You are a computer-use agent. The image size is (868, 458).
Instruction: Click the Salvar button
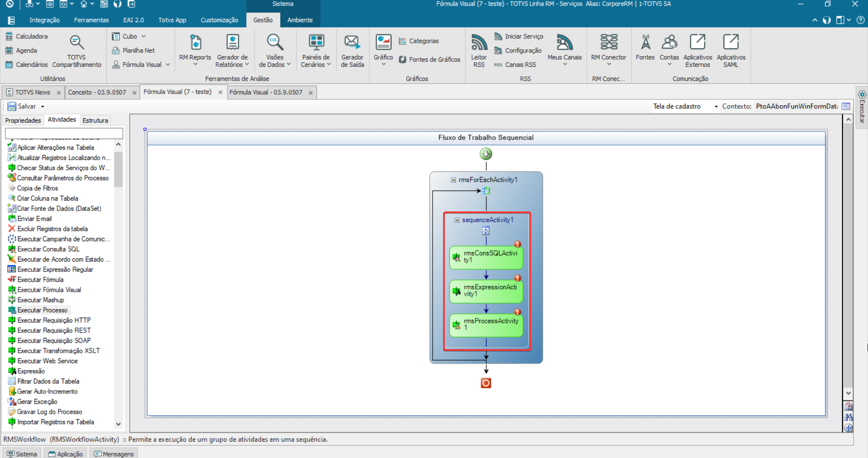point(22,107)
